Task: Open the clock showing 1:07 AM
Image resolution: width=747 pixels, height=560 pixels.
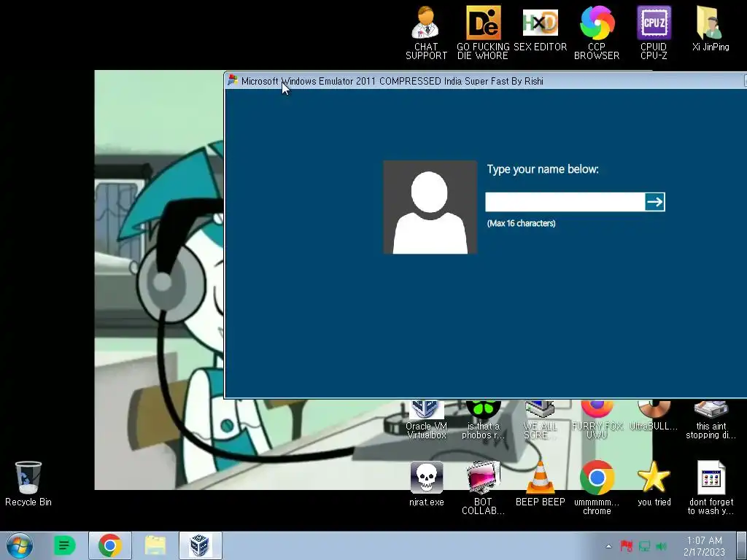Action: 704,545
